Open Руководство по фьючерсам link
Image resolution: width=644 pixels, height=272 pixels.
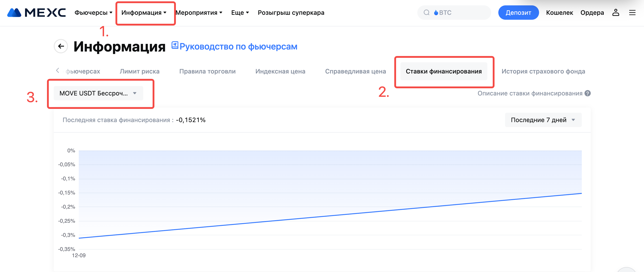click(238, 47)
